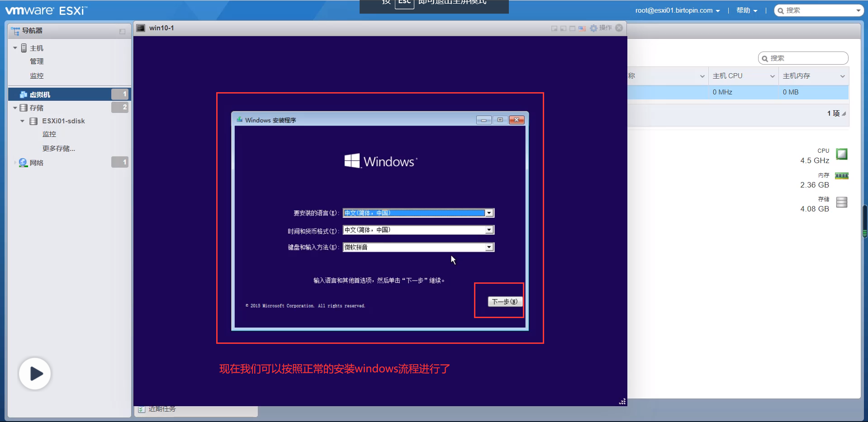868x422 pixels.
Task: Click the round play button overlay
Action: (x=35, y=374)
